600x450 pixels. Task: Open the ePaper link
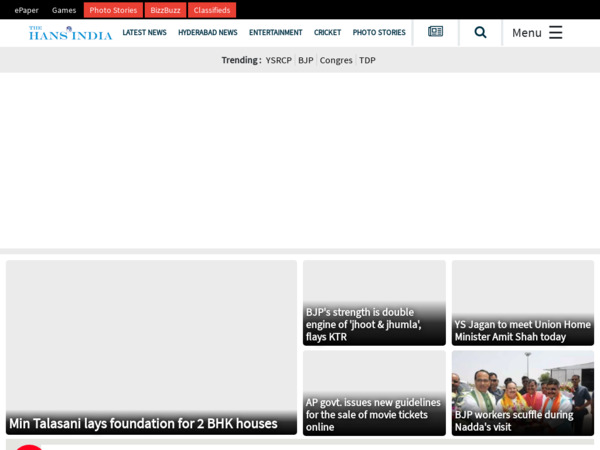26,10
